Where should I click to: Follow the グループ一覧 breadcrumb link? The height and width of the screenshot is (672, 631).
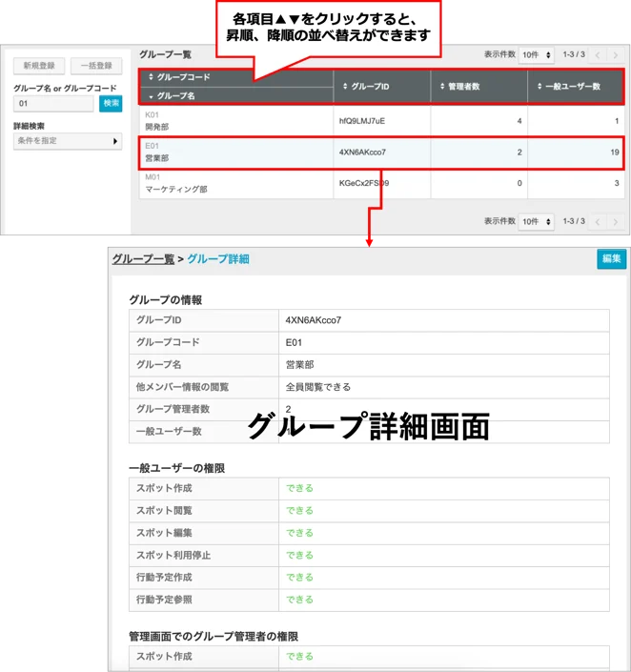point(143,259)
